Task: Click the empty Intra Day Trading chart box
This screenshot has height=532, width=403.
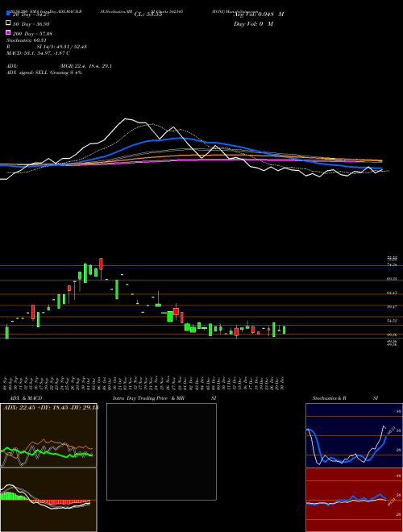Action: 161,451
